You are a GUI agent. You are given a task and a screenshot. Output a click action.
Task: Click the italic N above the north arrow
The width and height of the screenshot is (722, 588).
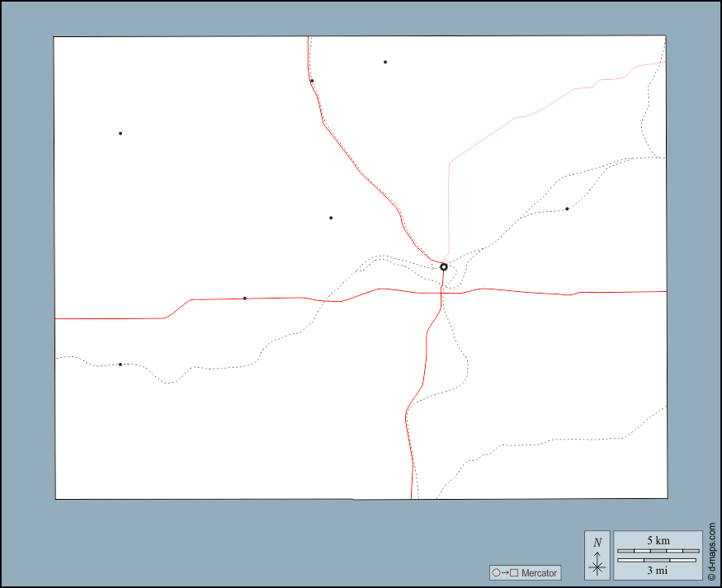[x=597, y=543]
